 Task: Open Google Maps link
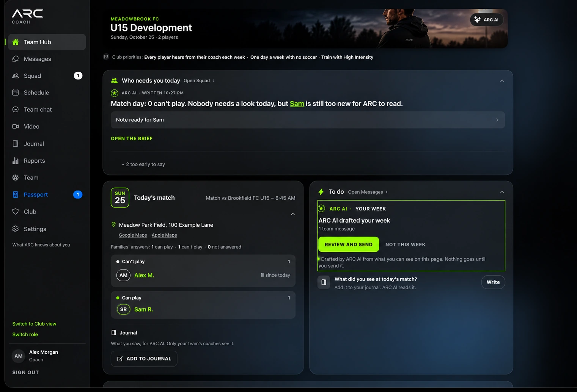click(x=133, y=235)
